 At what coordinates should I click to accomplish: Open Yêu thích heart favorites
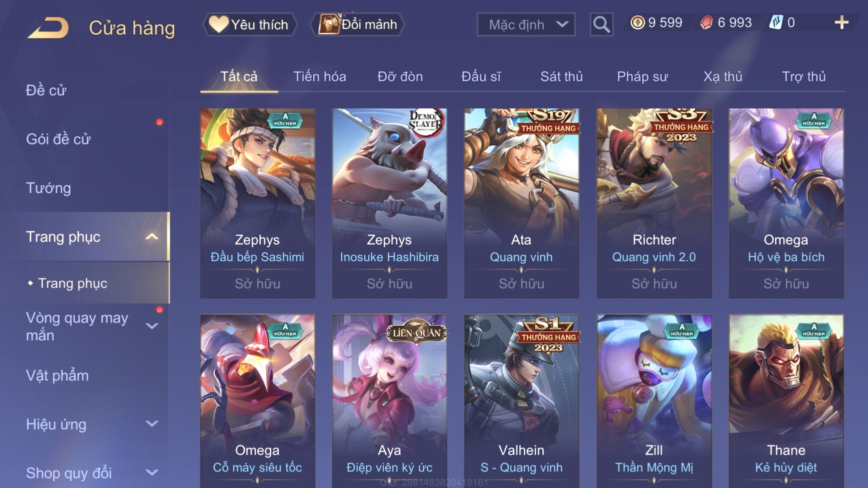pyautogui.click(x=249, y=24)
